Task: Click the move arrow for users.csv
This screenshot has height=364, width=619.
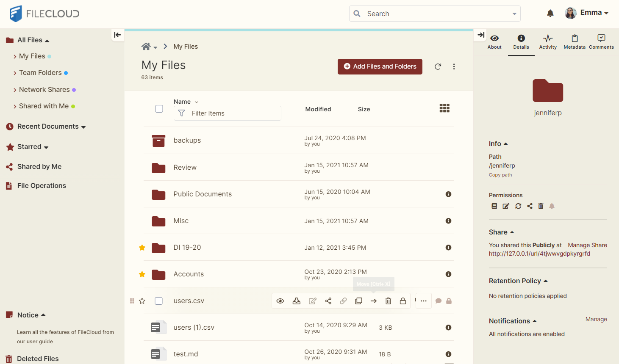Action: (374, 301)
